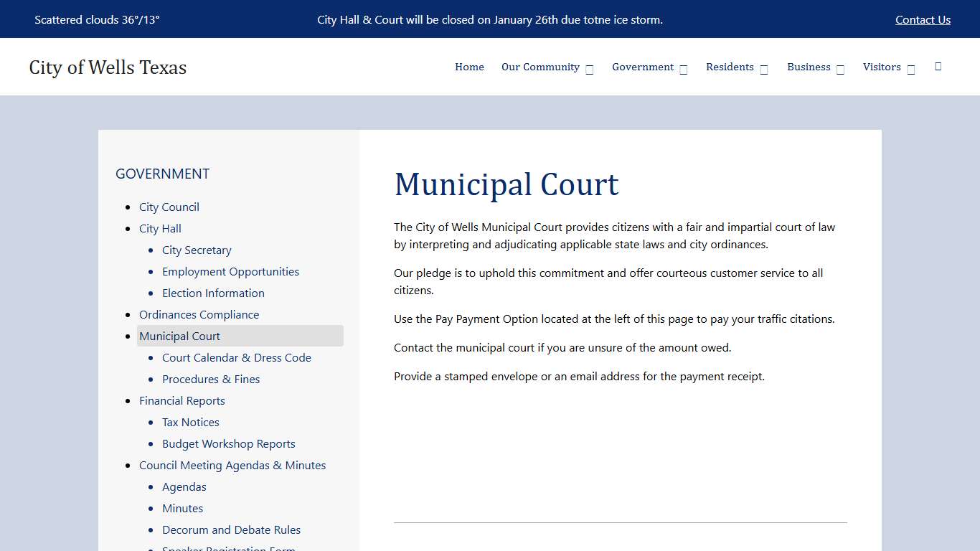Click the horizontal divider below the text
The image size is (980, 551).
coord(620,523)
